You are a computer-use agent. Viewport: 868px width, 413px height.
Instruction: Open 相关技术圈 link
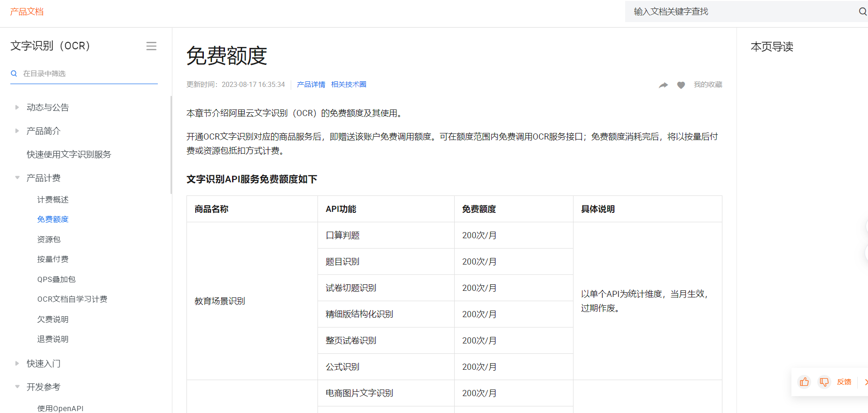coord(349,85)
